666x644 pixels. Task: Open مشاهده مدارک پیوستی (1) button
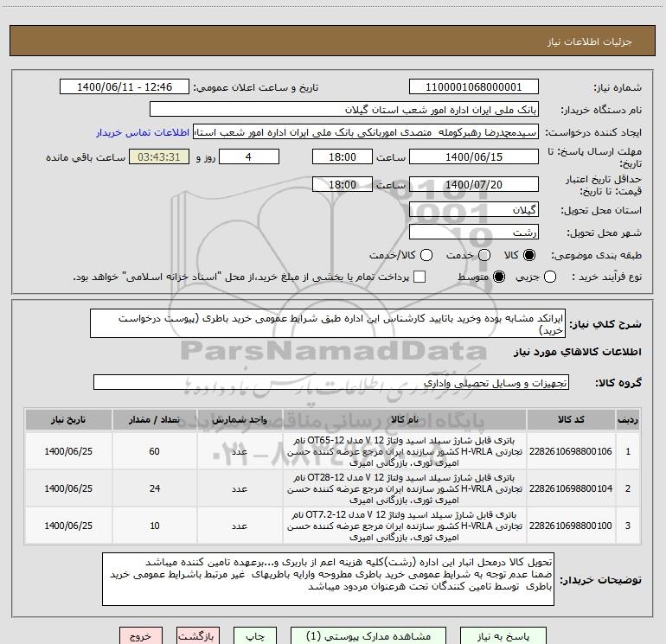[x=368, y=636]
